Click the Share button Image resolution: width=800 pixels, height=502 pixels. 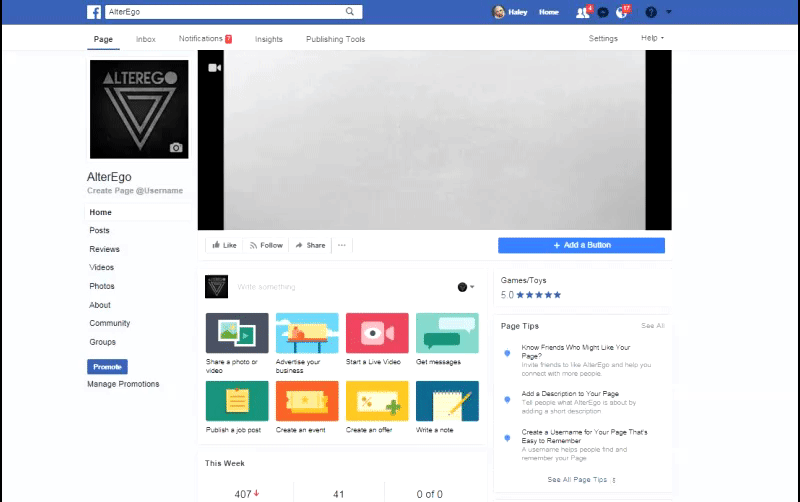(310, 245)
